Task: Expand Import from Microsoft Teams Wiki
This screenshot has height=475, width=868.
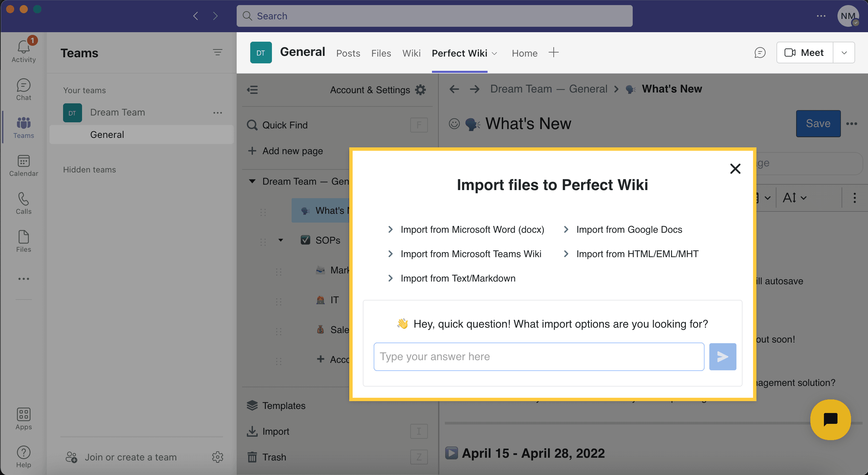Action: tap(464, 254)
